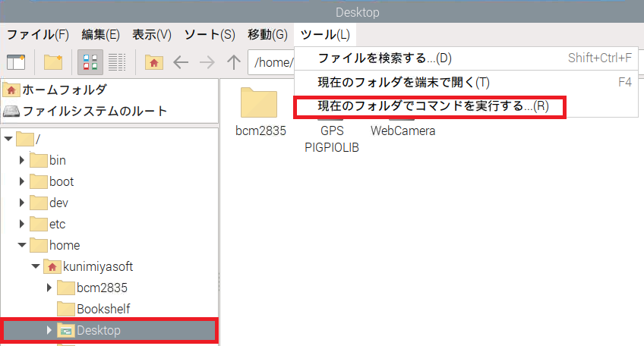
Task: Close the ツール(L) menu
Action: [x=325, y=35]
